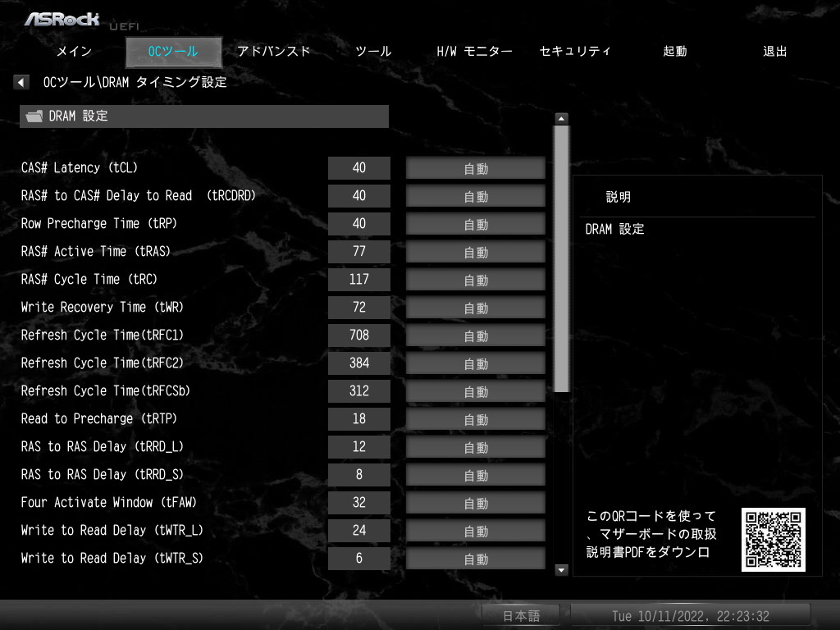Switch to the OCツール tab
The height and width of the screenshot is (630, 840).
click(x=173, y=52)
